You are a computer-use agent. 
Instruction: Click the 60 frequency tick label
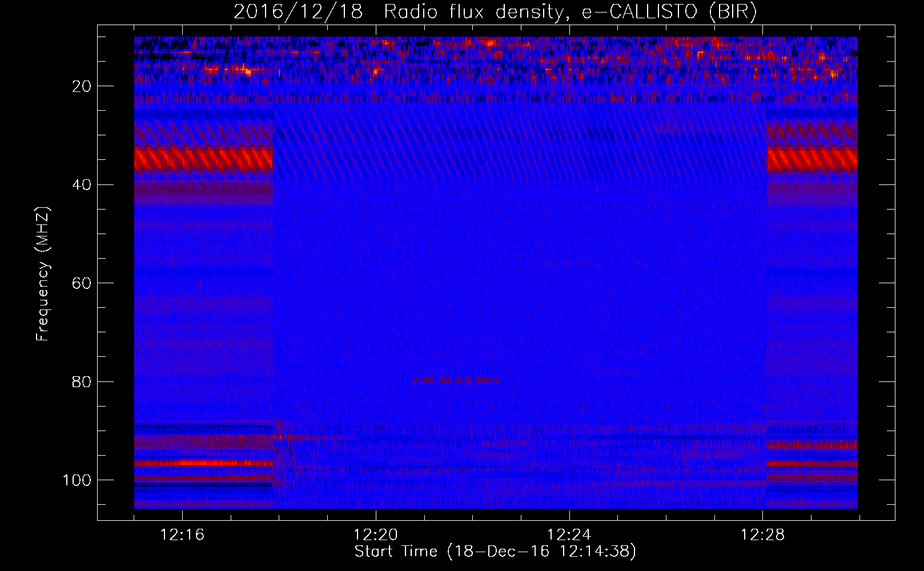point(82,283)
